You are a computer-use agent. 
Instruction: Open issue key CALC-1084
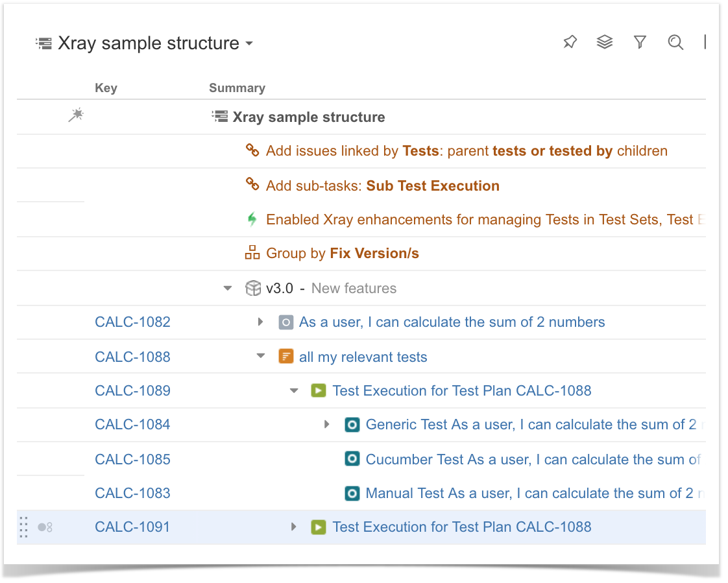(x=132, y=424)
